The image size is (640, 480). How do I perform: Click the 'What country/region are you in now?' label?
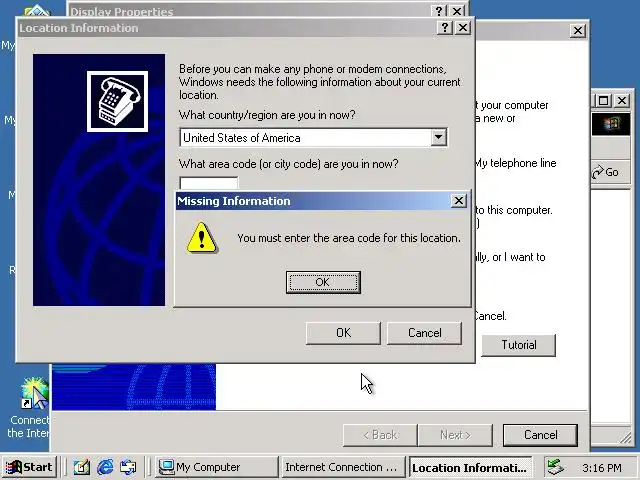(267, 115)
